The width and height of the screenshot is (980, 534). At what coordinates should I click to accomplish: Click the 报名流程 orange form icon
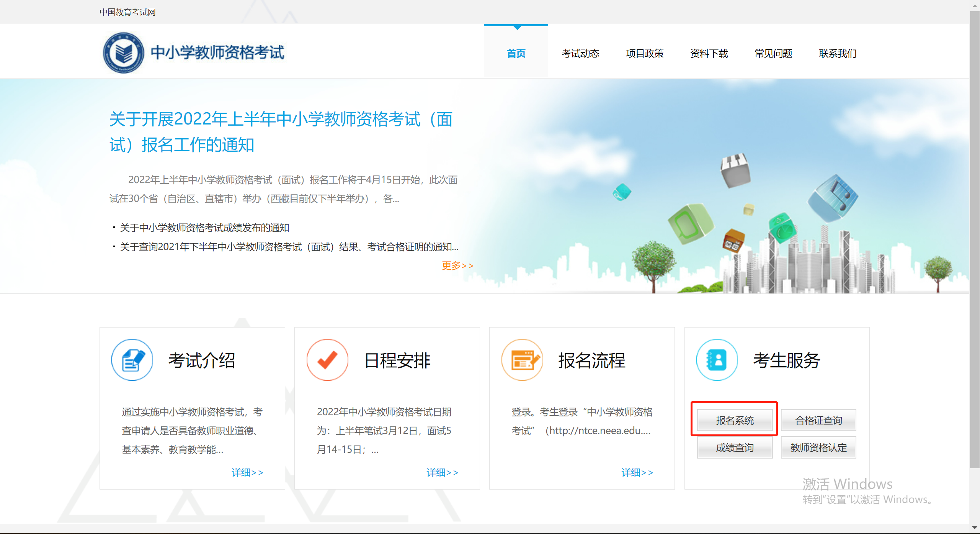(x=522, y=360)
